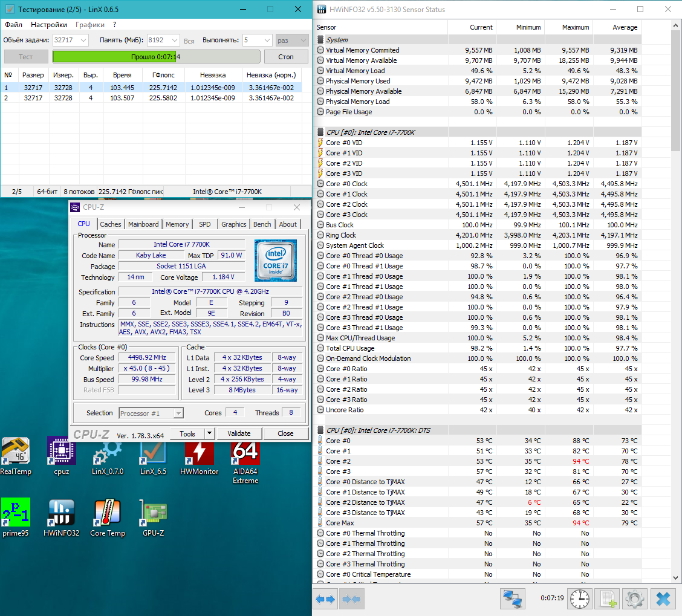Click the CPU-Z title bar chip icon
Viewport: 682px width, 616px height.
coord(75,207)
